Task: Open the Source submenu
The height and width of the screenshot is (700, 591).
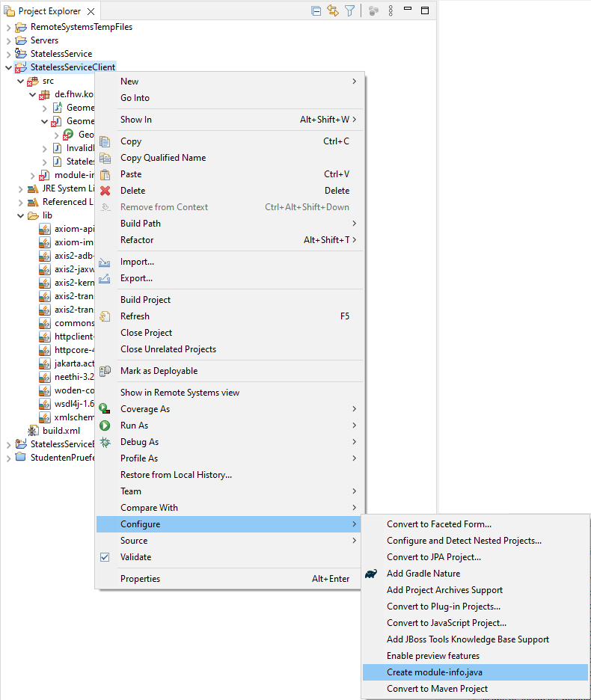Action: pos(230,541)
